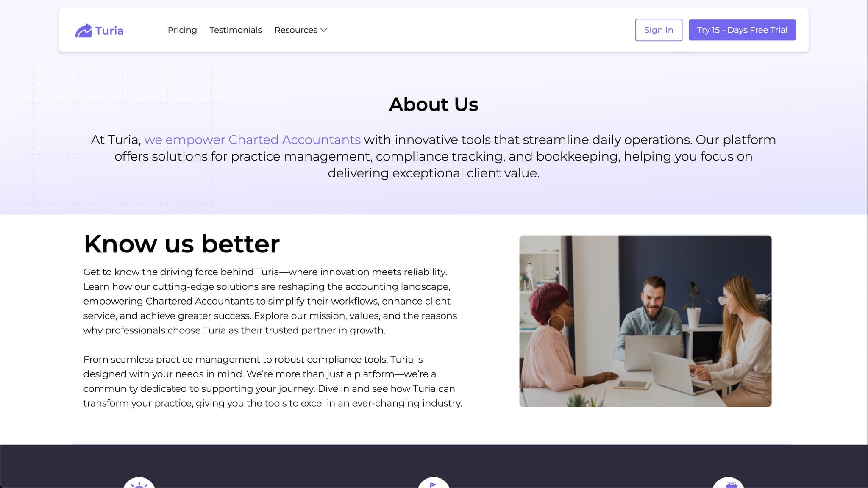
Task: Click the mountain-flag Turia icon top left
Action: pos(83,30)
